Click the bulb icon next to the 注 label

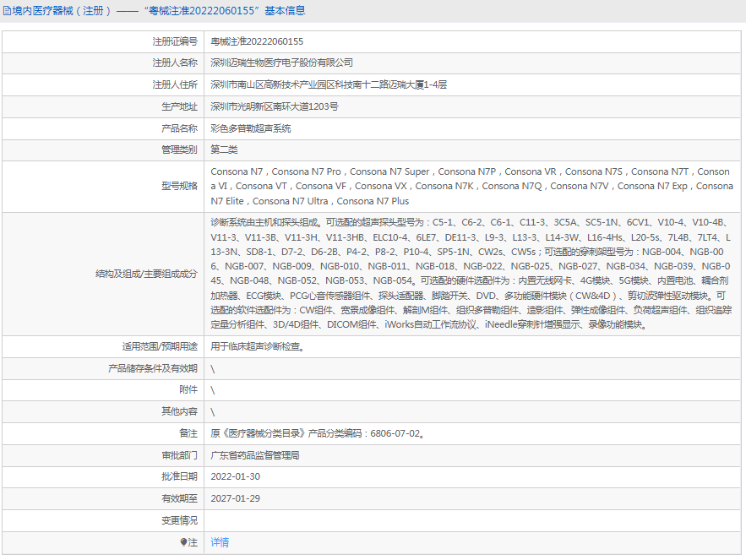(183, 542)
